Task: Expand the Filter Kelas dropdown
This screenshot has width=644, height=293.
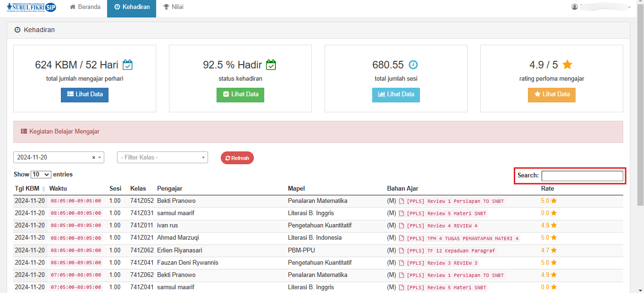Action: tap(162, 158)
